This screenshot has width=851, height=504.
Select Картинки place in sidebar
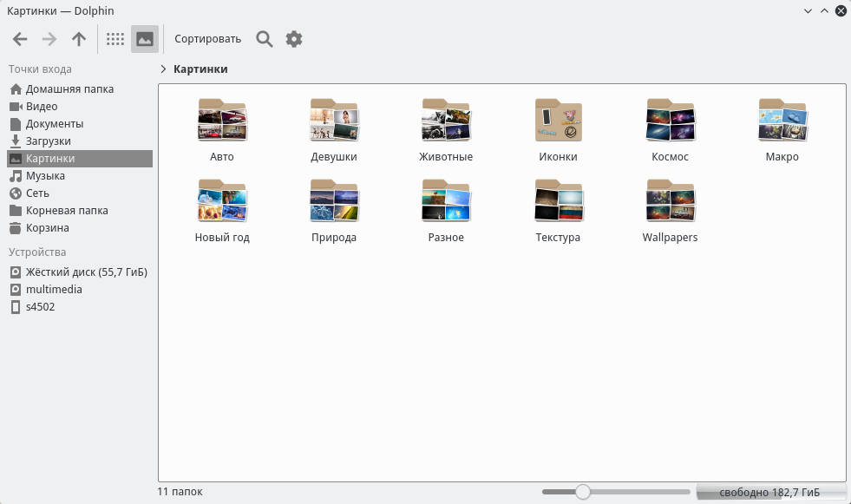80,159
